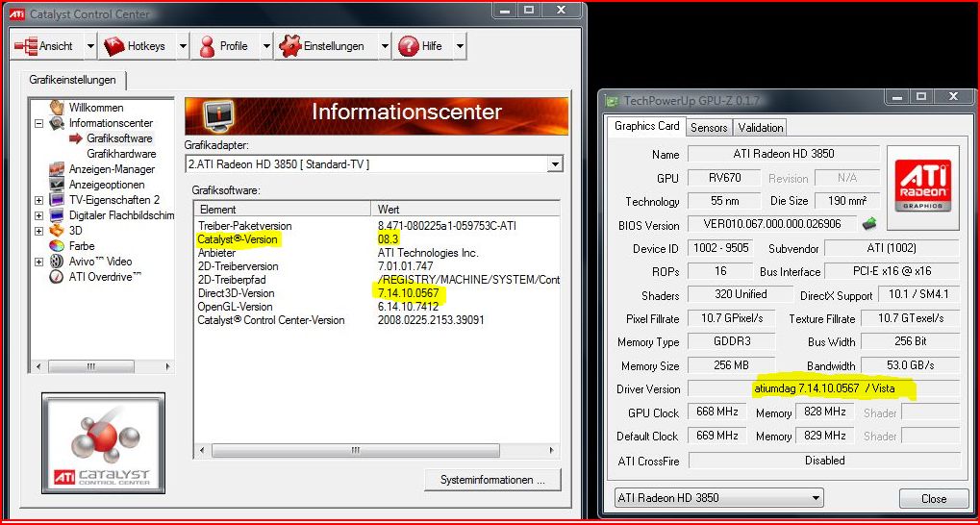Expand the Ansicht dropdown arrow

90,45
